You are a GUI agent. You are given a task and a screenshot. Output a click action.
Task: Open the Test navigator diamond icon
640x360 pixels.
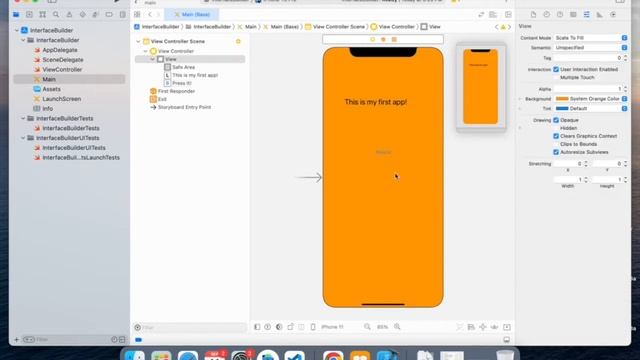[x=82, y=15]
